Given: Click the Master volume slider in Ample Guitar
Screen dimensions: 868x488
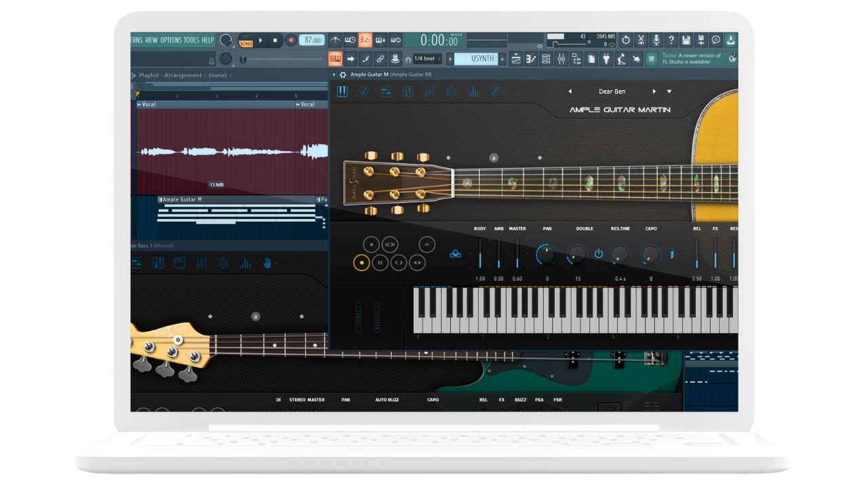Looking at the screenshot, I should tap(517, 254).
